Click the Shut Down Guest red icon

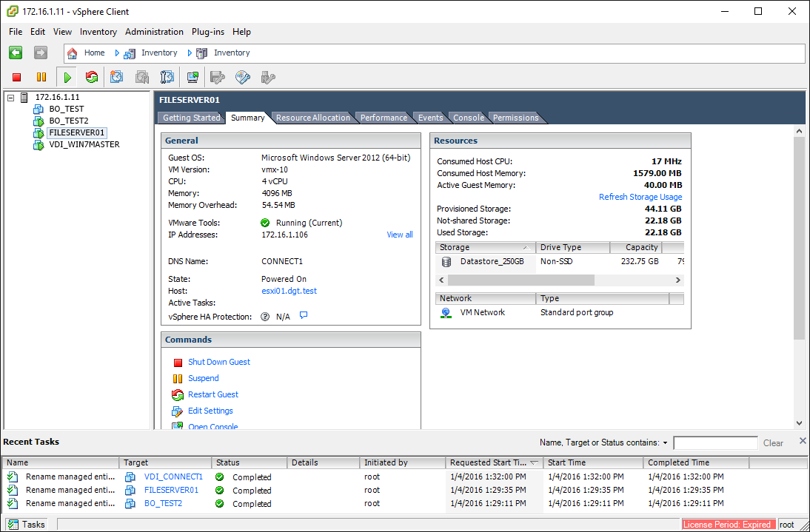pyautogui.click(x=178, y=363)
